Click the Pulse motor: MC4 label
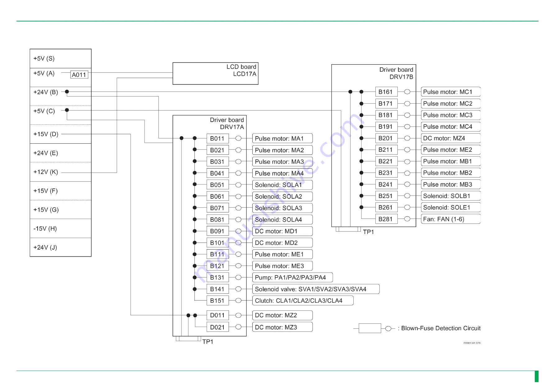555x392 pixels. pos(451,127)
